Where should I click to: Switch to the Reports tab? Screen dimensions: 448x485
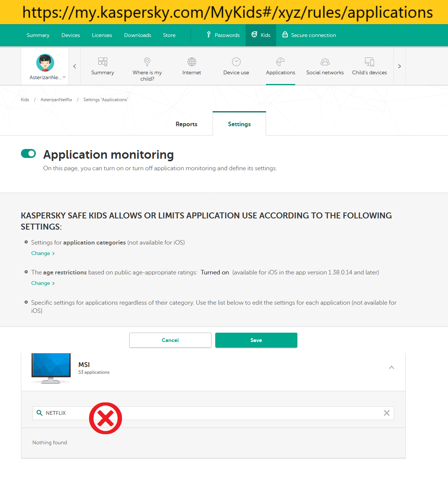[x=186, y=124]
